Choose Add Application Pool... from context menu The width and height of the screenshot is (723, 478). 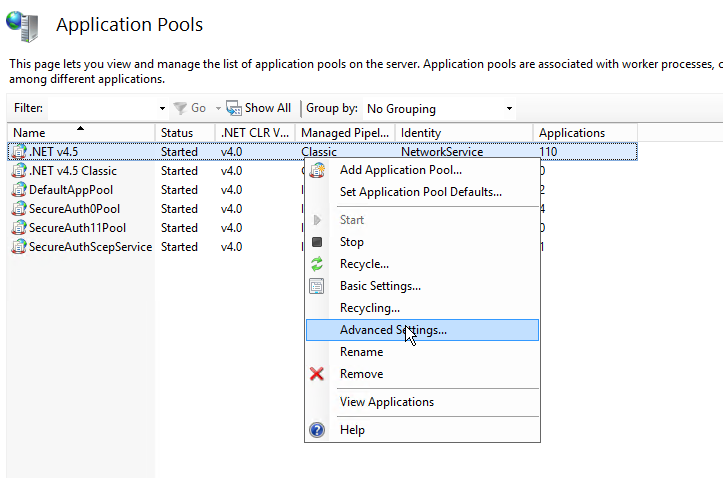pyautogui.click(x=422, y=170)
